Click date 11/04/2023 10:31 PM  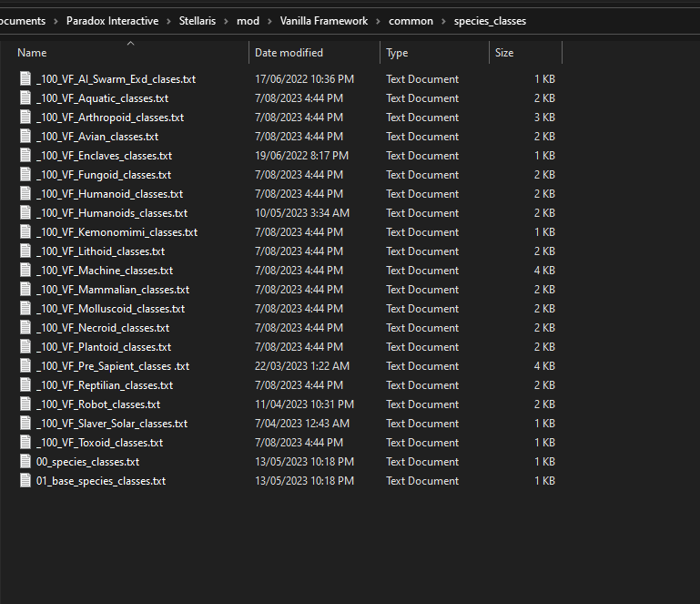coord(304,404)
